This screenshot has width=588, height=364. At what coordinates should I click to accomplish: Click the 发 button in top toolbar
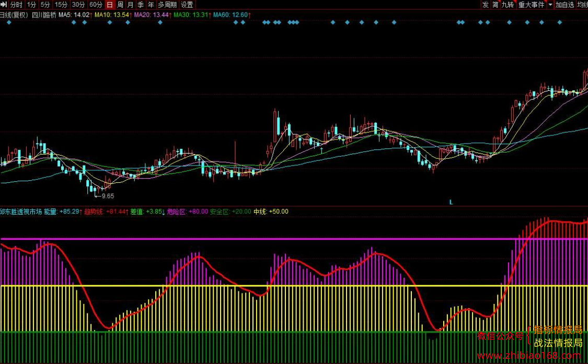[486, 5]
